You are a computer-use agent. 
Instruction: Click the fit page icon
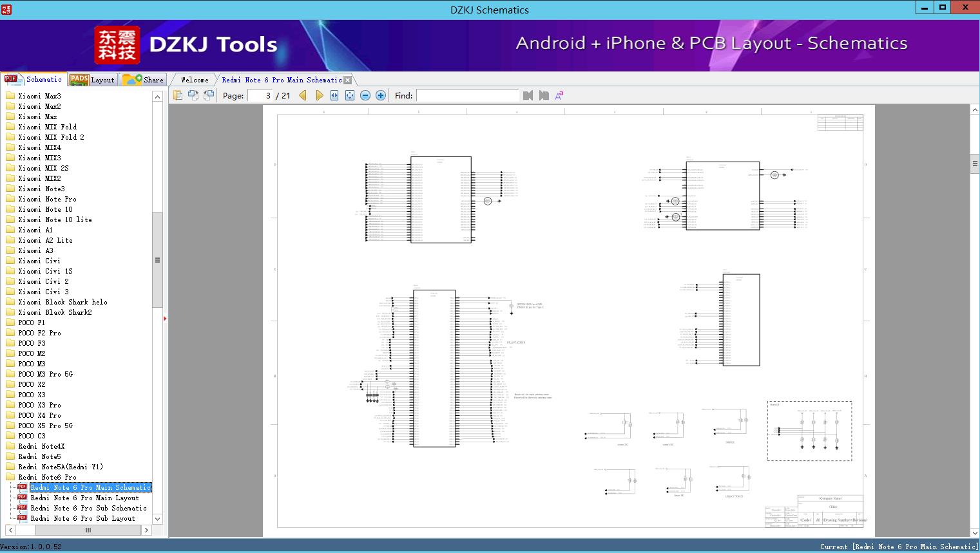350,95
